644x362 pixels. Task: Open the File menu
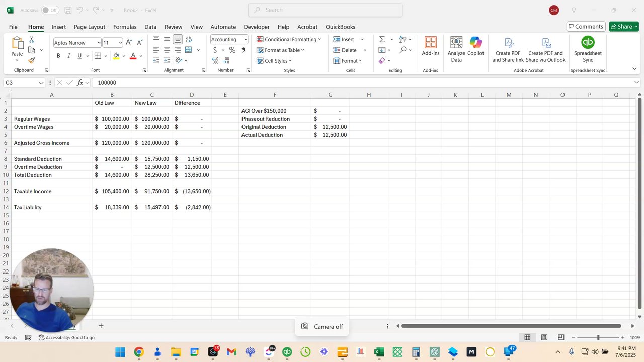coord(13,27)
